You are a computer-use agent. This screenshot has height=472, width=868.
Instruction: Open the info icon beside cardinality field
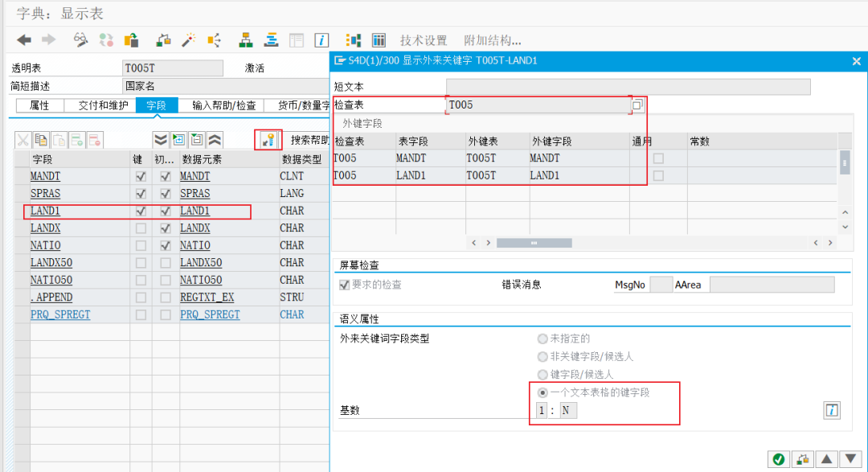[x=832, y=410]
